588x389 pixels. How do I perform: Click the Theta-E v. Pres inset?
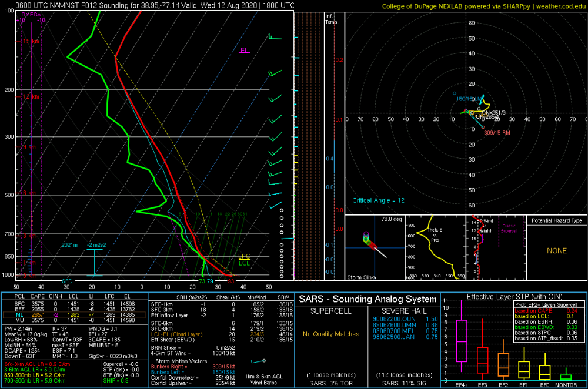point(435,248)
